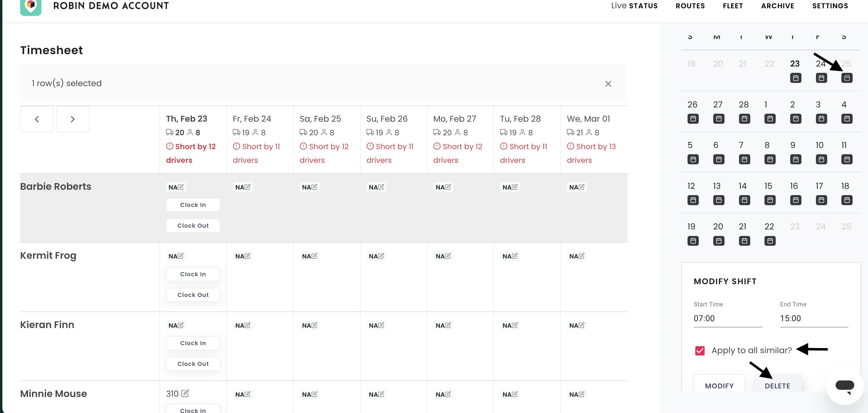The height and width of the screenshot is (413, 868).
Task: Select Barbie Roberts row name
Action: [56, 187]
